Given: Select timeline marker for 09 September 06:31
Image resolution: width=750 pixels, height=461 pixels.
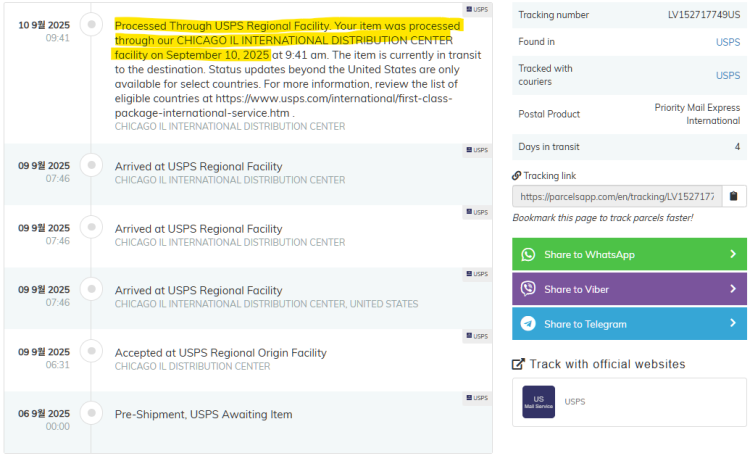Looking at the screenshot, I should point(91,351).
